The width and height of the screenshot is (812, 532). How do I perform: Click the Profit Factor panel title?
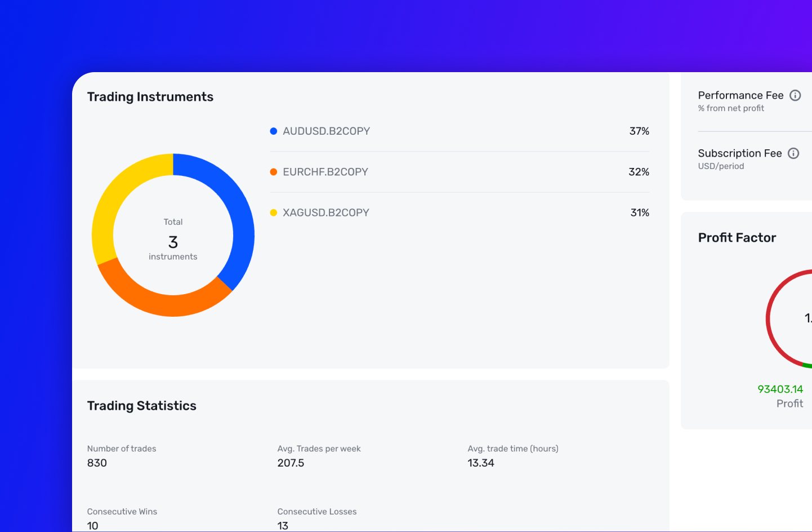tap(737, 237)
